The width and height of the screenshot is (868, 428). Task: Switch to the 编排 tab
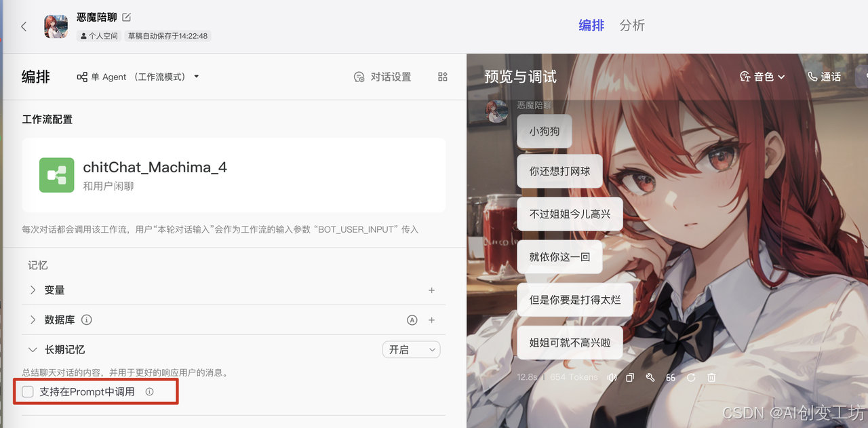pos(591,25)
